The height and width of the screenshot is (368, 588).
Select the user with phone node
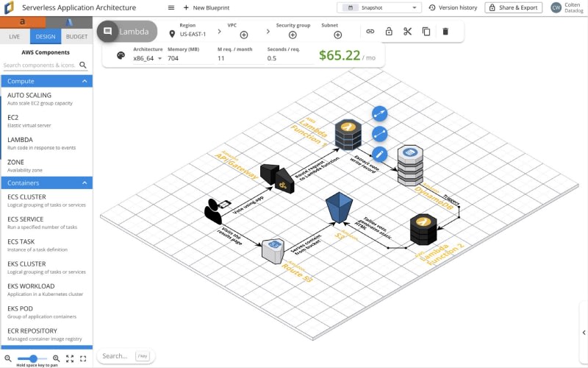pyautogui.click(x=216, y=211)
